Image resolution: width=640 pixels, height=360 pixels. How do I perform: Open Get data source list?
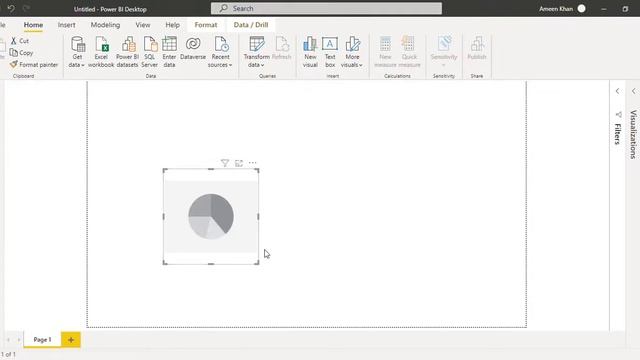click(x=77, y=52)
